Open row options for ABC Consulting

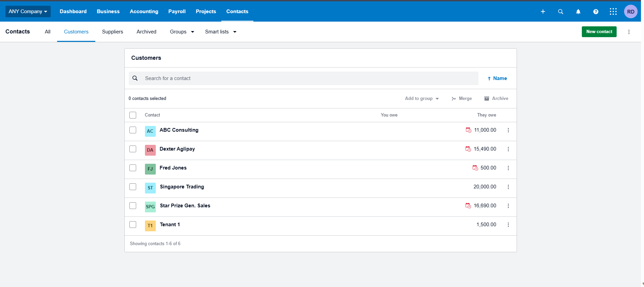pyautogui.click(x=508, y=130)
